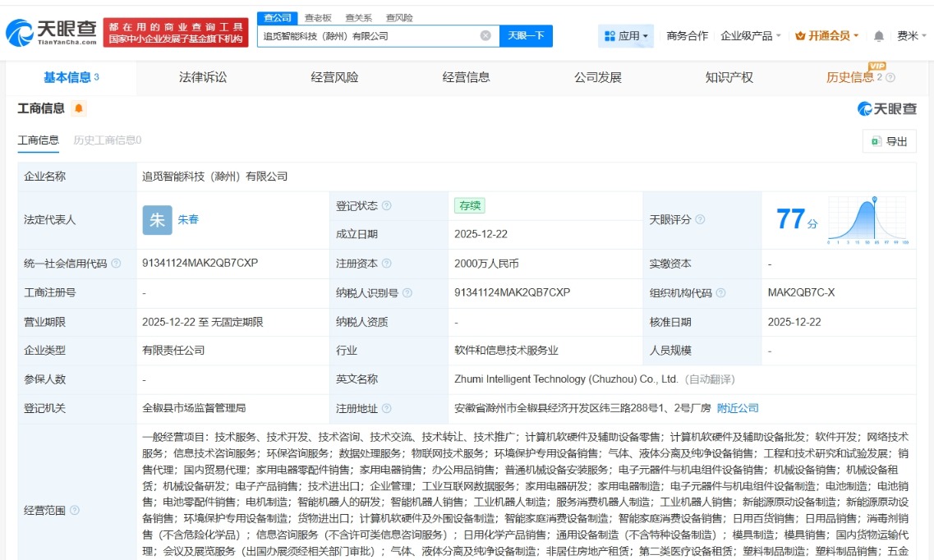Click the help icon next to 注册地址
The width and height of the screenshot is (934, 560).
click(387, 408)
